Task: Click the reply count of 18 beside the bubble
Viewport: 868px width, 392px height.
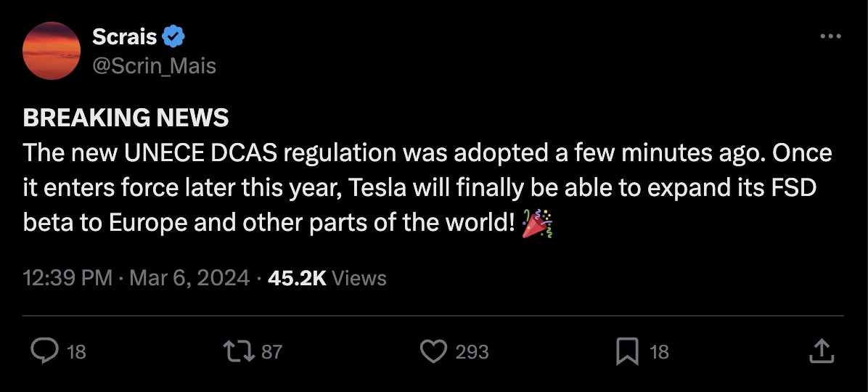Action: 76,352
